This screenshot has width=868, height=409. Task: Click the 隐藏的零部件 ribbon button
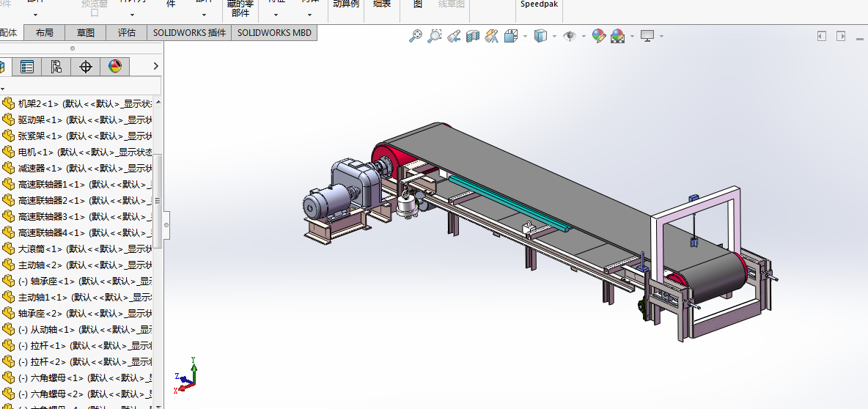(240, 10)
